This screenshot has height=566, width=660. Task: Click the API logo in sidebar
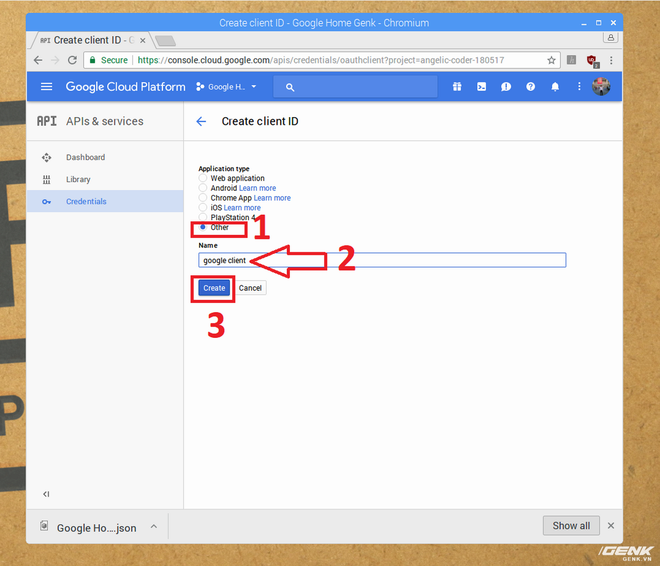(x=46, y=121)
